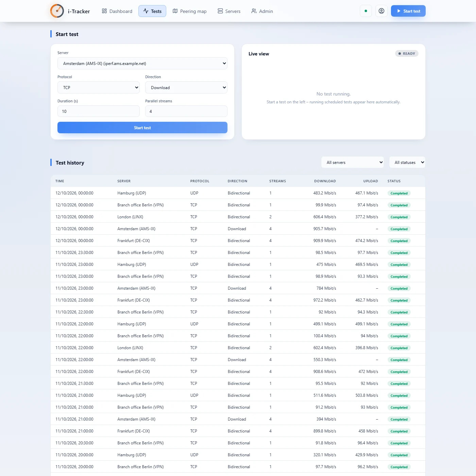Click the 503.8 Mbit/s upload value
The width and height of the screenshot is (476, 476).
pyautogui.click(x=367, y=395)
